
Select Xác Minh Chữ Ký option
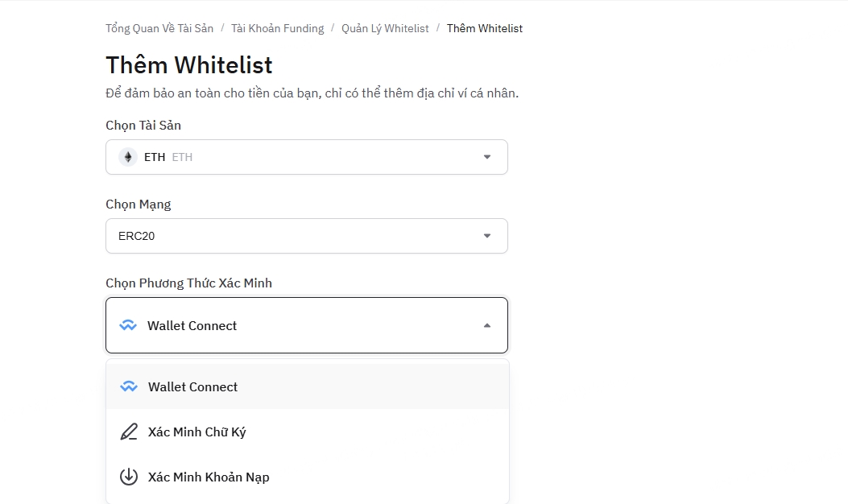click(307, 432)
